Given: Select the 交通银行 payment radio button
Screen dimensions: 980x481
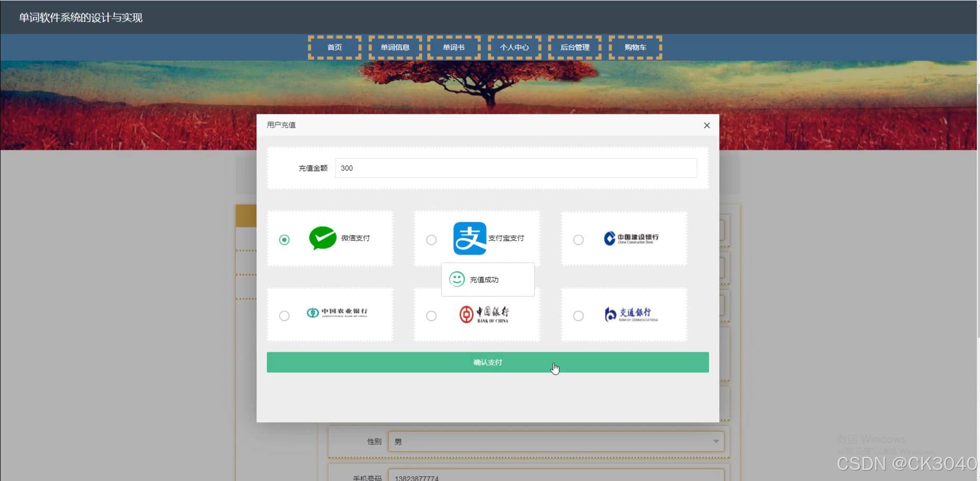Looking at the screenshot, I should [578, 315].
